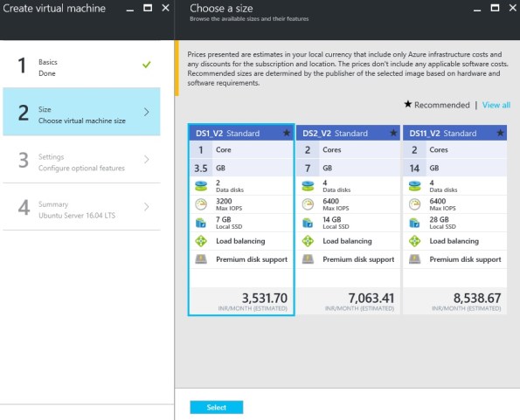
Task: Click the green checkmark on Basics step
Action: pyautogui.click(x=146, y=65)
